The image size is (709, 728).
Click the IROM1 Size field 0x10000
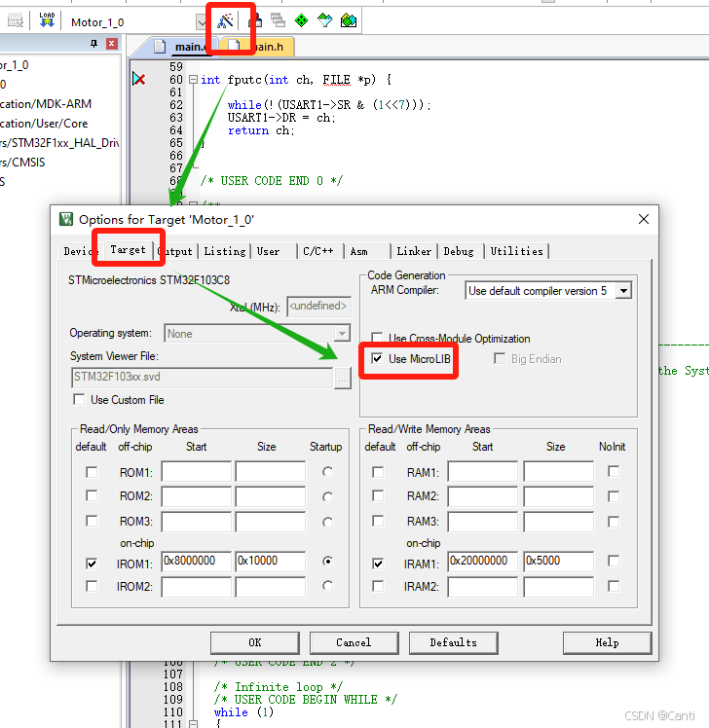pyautogui.click(x=271, y=562)
